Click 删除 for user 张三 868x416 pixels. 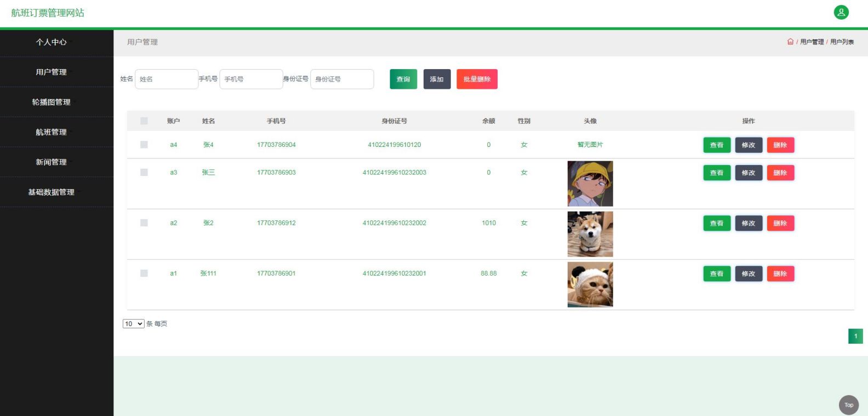[780, 173]
